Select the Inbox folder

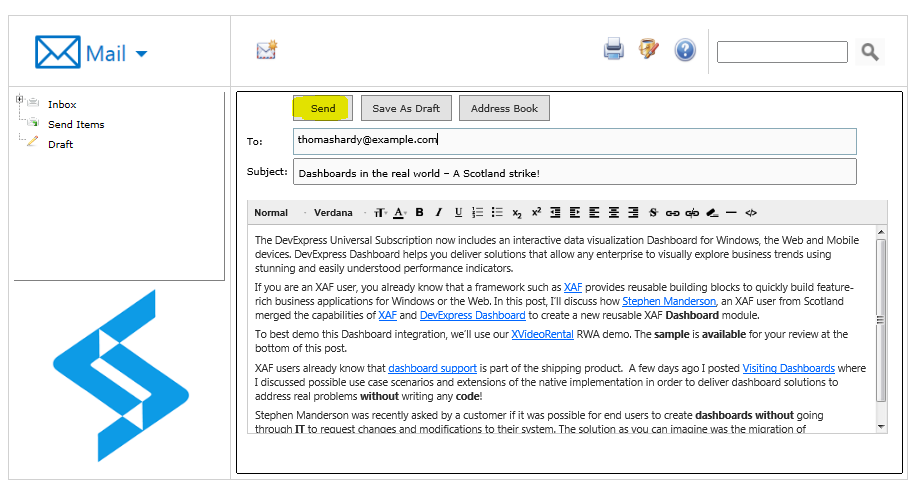pos(62,105)
